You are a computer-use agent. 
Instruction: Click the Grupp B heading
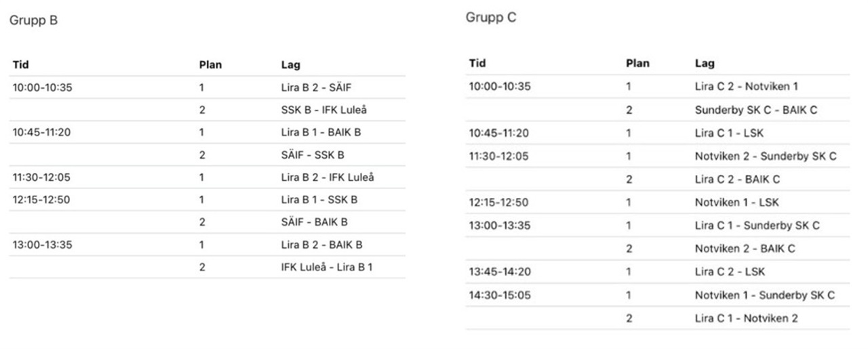tap(33, 20)
